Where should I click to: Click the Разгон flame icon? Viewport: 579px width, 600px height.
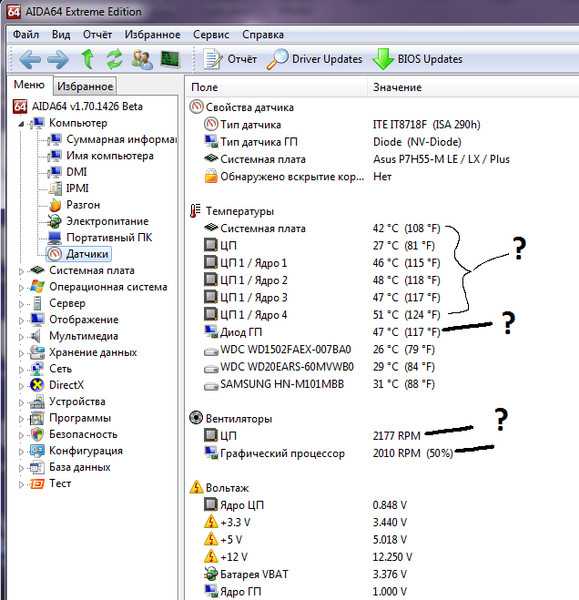pyautogui.click(x=55, y=205)
